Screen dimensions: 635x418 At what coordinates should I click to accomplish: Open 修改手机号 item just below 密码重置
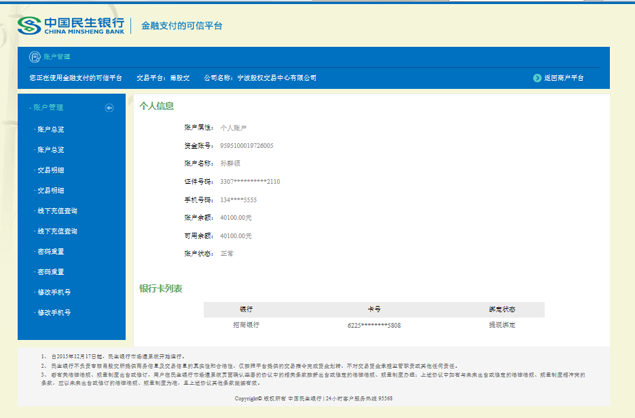point(54,292)
